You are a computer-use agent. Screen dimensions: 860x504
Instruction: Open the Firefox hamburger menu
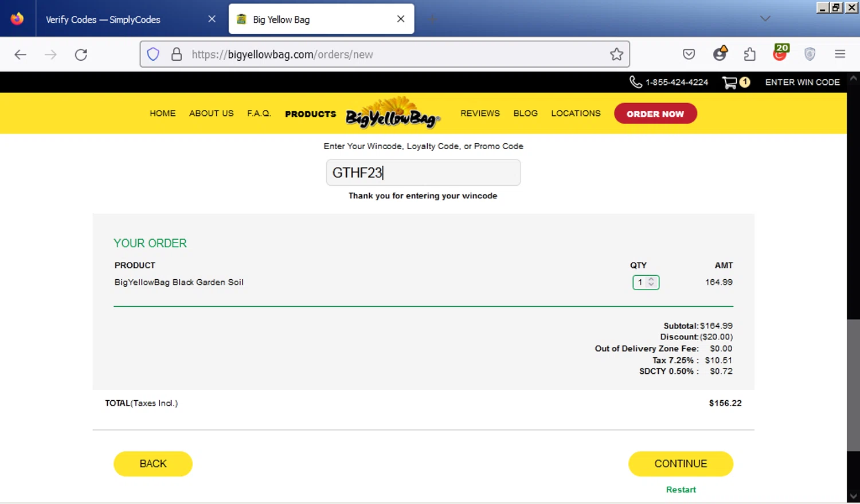840,54
